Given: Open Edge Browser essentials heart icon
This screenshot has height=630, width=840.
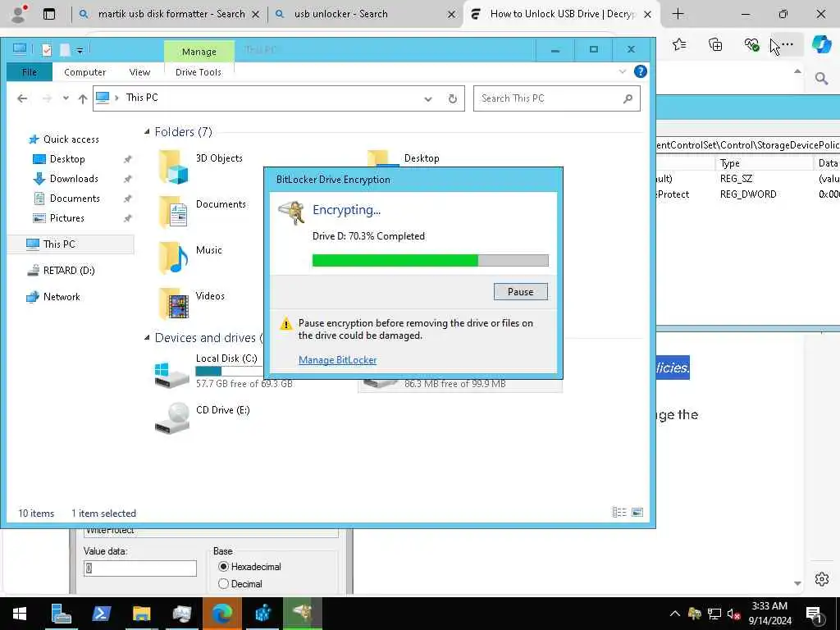Looking at the screenshot, I should [751, 44].
